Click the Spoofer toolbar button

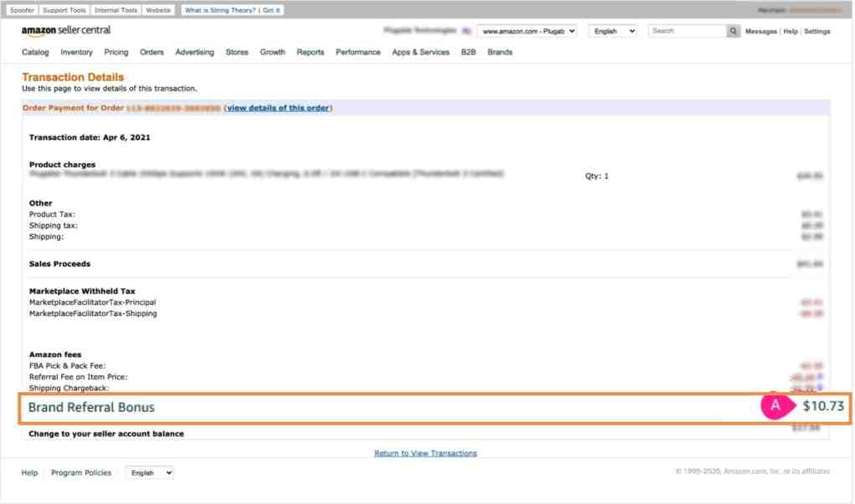point(22,10)
